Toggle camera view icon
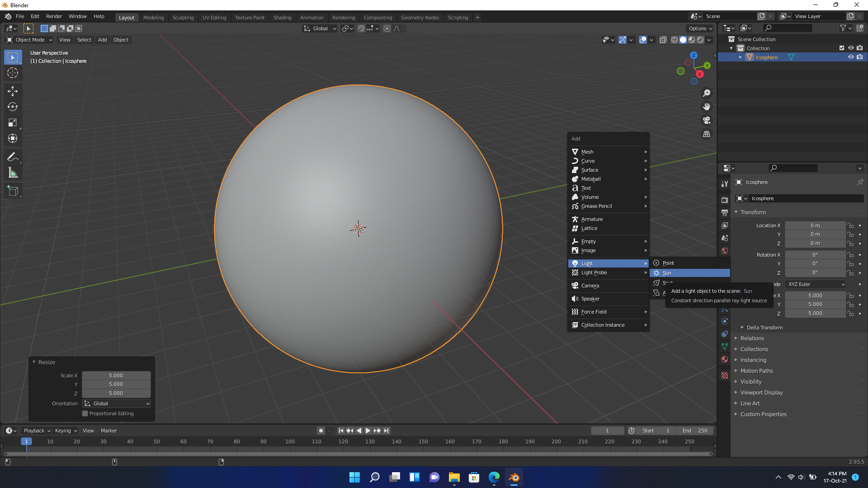868x488 pixels. point(707,120)
